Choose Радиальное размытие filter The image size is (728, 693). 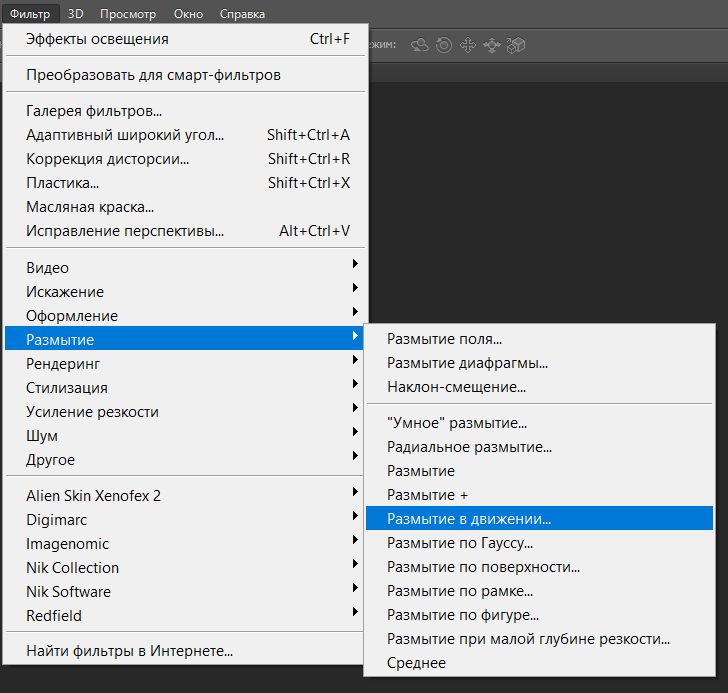540,447
